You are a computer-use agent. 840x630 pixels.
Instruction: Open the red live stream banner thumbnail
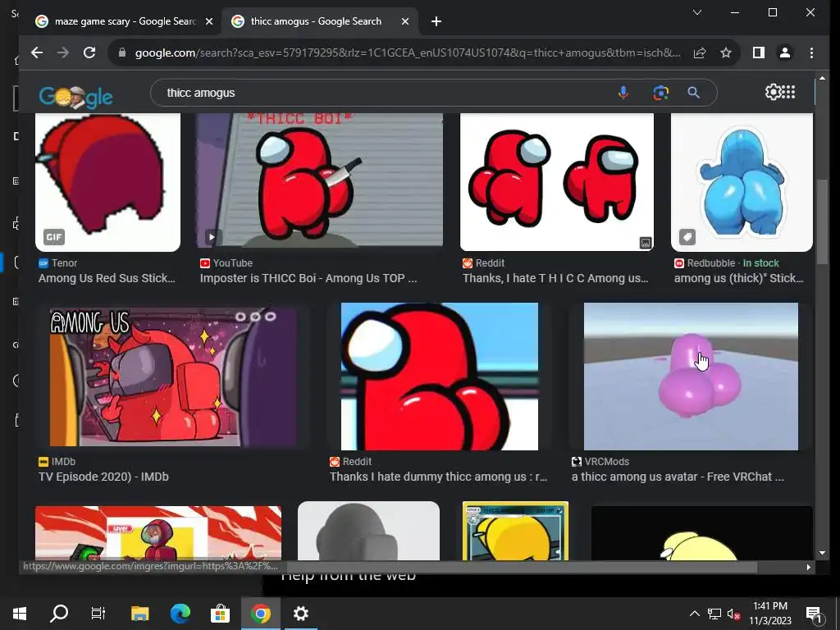click(x=158, y=533)
